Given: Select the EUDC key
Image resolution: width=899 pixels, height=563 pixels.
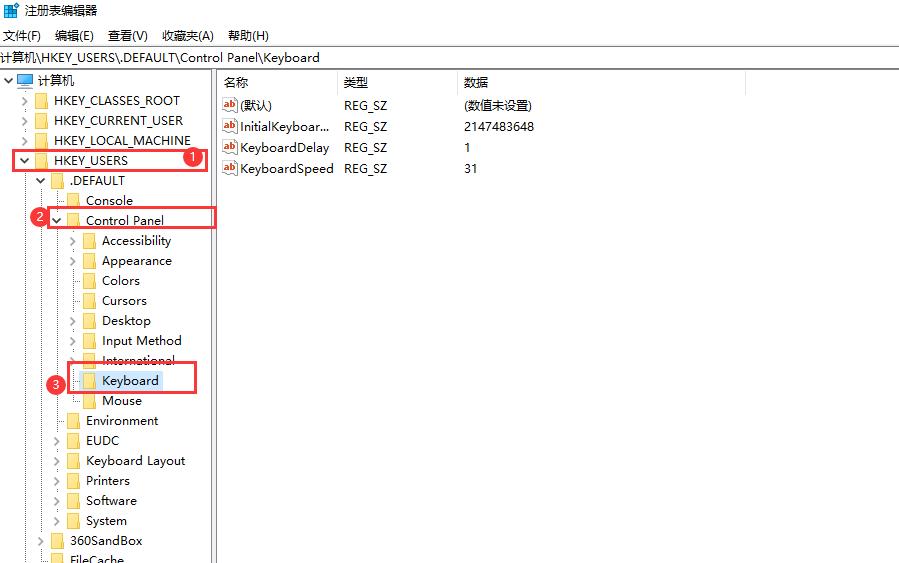Looking at the screenshot, I should pos(103,441).
